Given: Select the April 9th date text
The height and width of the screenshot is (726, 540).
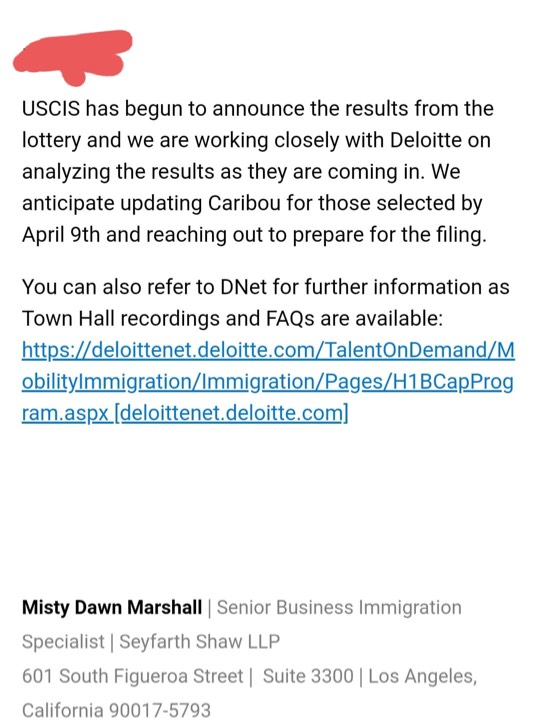Looking at the screenshot, I should pyautogui.click(x=61, y=234).
